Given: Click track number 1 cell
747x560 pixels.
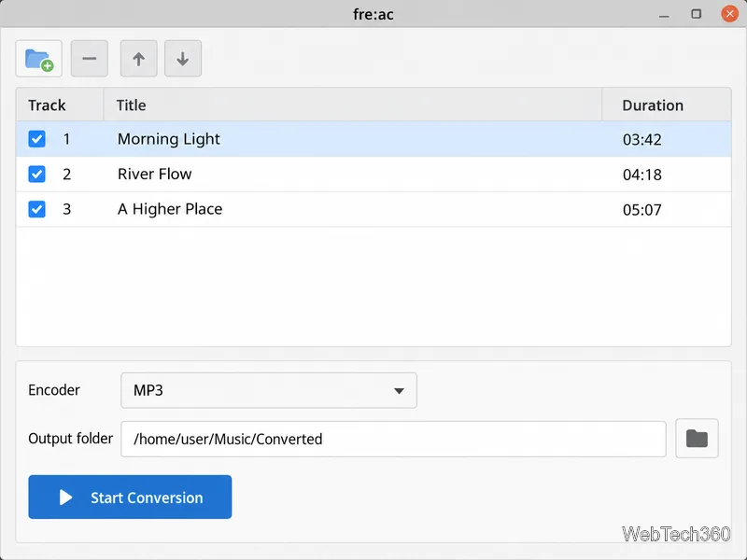Looking at the screenshot, I should coord(66,139).
